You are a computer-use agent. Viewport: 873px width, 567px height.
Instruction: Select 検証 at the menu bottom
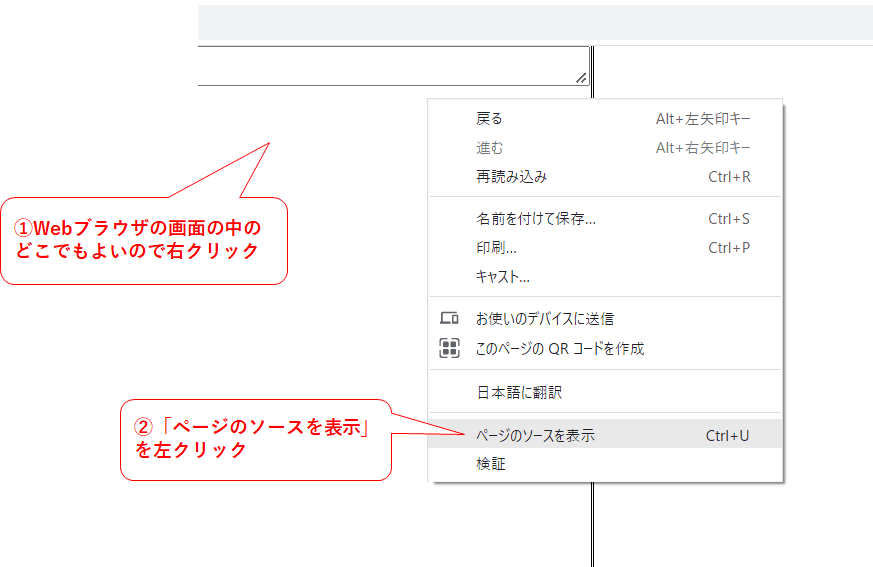pos(605,463)
